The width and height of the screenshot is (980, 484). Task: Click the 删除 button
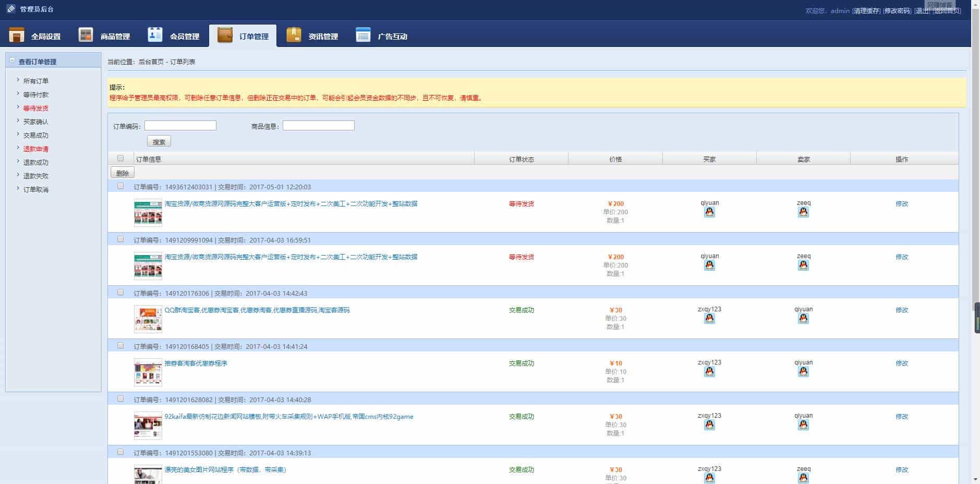123,173
